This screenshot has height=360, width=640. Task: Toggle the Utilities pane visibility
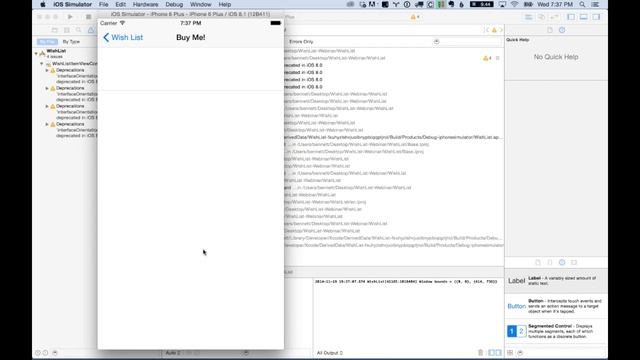tap(596, 17)
